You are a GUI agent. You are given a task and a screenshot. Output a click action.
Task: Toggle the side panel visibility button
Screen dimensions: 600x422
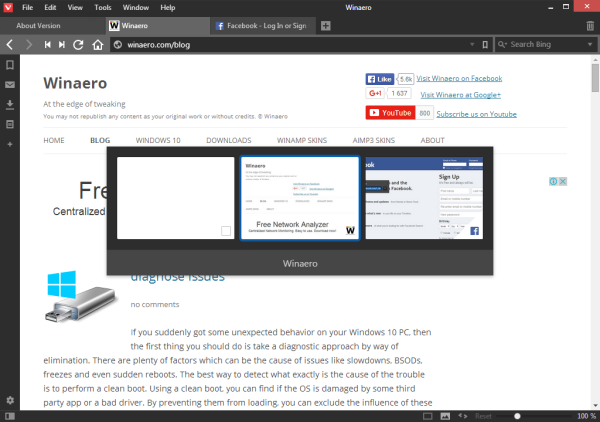coord(10,416)
